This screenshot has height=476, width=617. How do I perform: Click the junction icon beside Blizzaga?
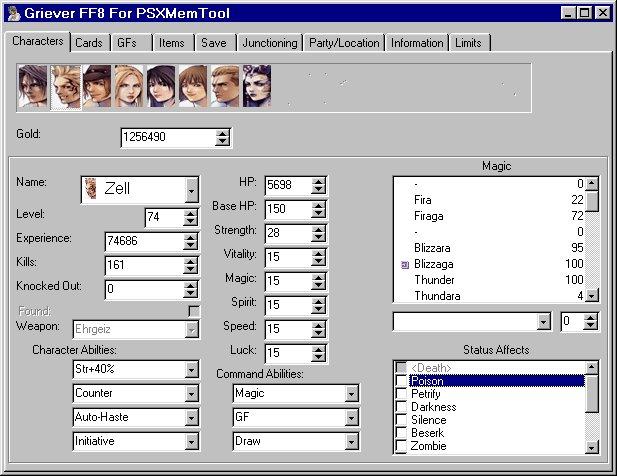coord(405,265)
